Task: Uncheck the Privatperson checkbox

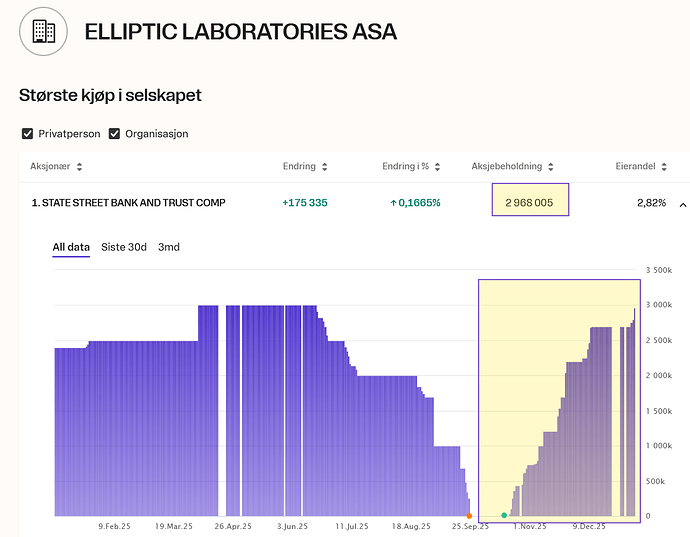Action: point(27,133)
